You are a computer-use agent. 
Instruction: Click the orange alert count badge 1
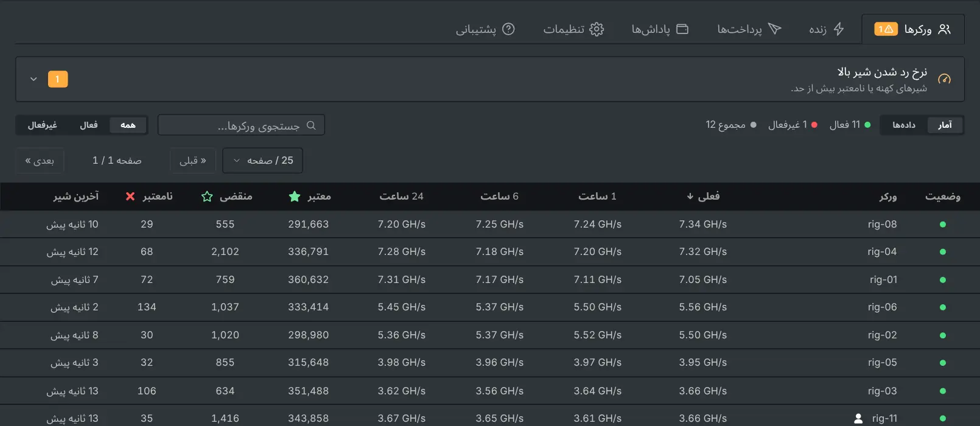coord(58,79)
